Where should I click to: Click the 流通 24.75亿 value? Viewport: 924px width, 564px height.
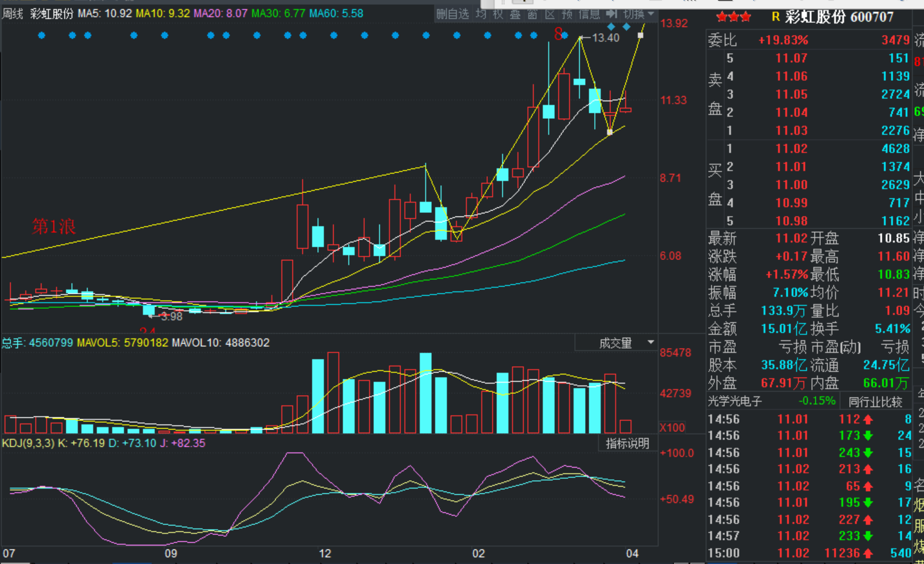[x=886, y=366]
